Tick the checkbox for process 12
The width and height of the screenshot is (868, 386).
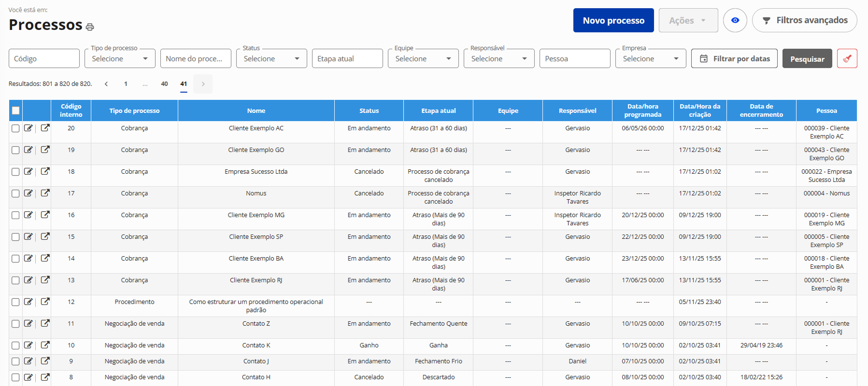(15, 302)
